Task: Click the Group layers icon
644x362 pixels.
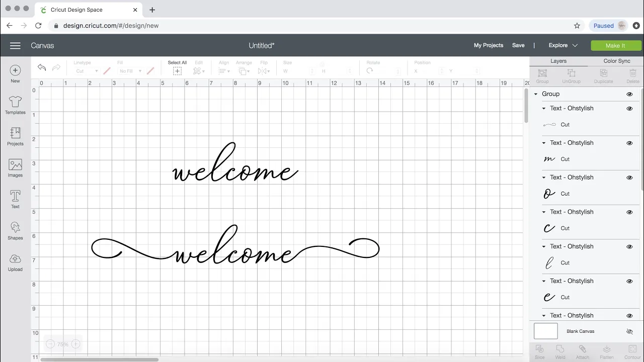Action: click(x=542, y=73)
